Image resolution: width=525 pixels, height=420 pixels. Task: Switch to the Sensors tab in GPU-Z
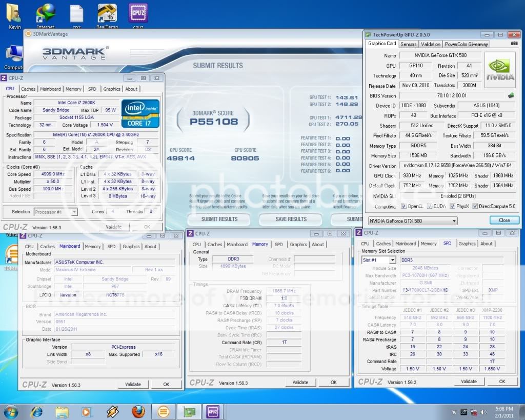[x=409, y=44]
